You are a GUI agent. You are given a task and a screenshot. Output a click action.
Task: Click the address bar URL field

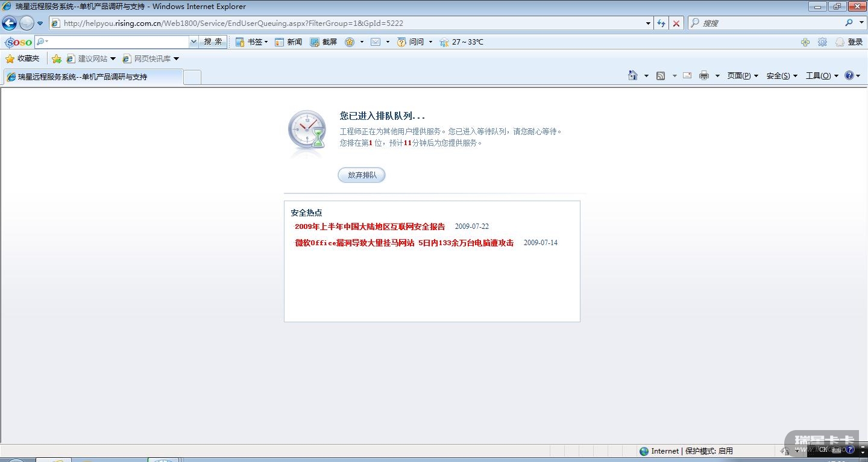click(x=347, y=23)
